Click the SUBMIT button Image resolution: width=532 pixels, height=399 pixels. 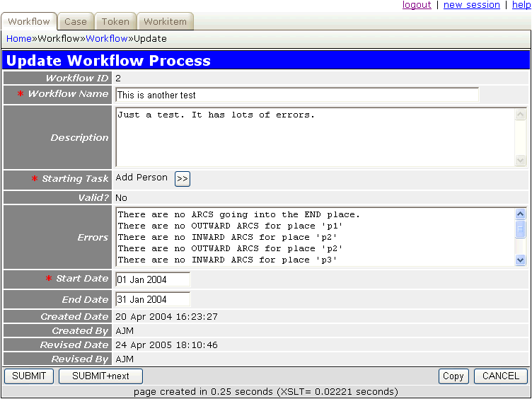click(29, 376)
